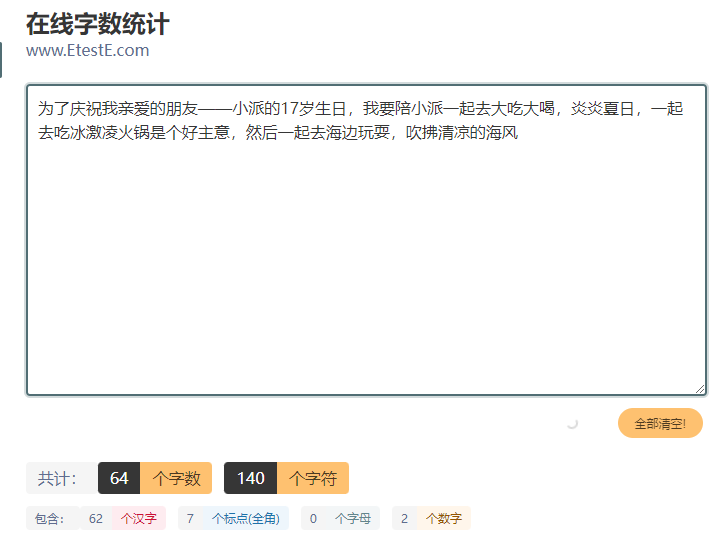Click the textarea resize handle corner

pos(700,389)
